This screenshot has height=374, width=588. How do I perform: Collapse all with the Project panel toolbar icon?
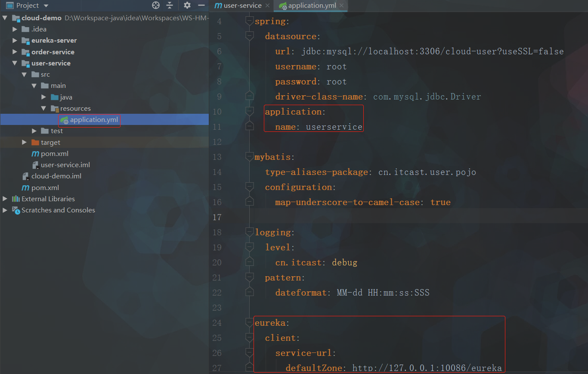point(170,5)
